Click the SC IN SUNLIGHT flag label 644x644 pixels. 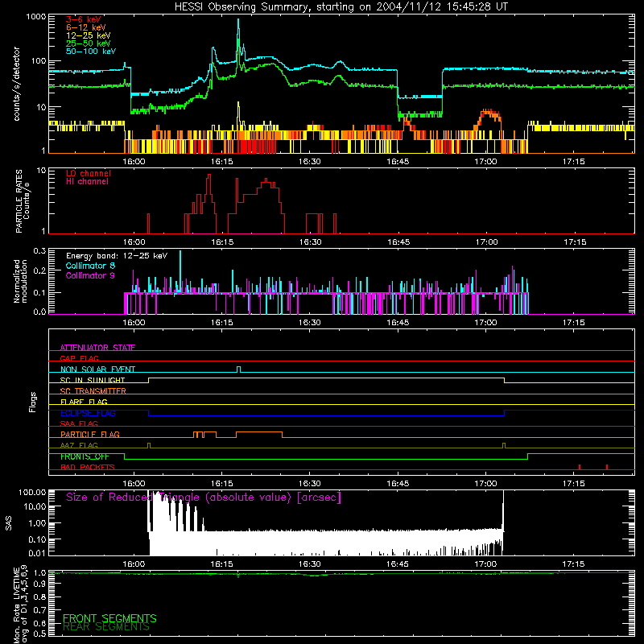coord(93,380)
